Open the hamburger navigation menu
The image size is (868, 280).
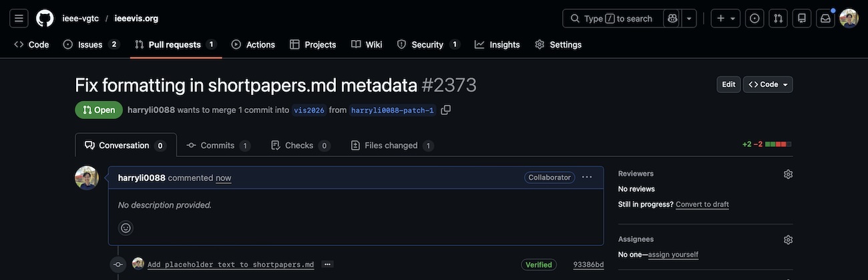(19, 18)
